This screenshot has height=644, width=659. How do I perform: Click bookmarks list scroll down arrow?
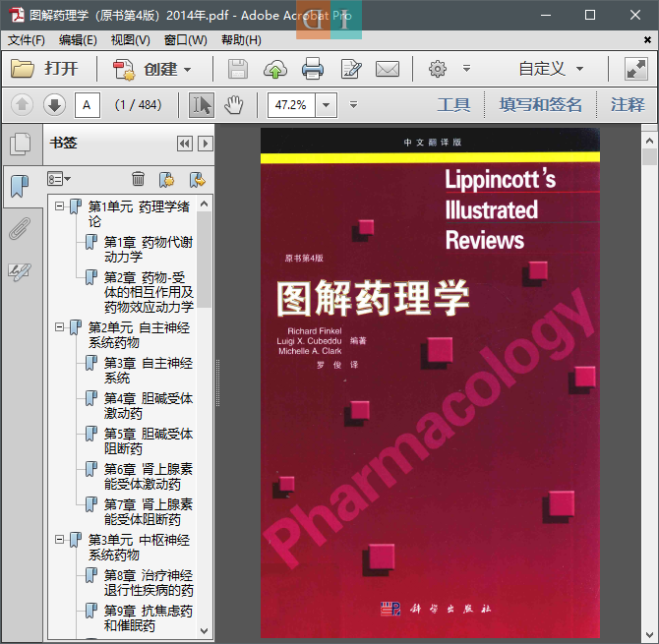point(205,631)
